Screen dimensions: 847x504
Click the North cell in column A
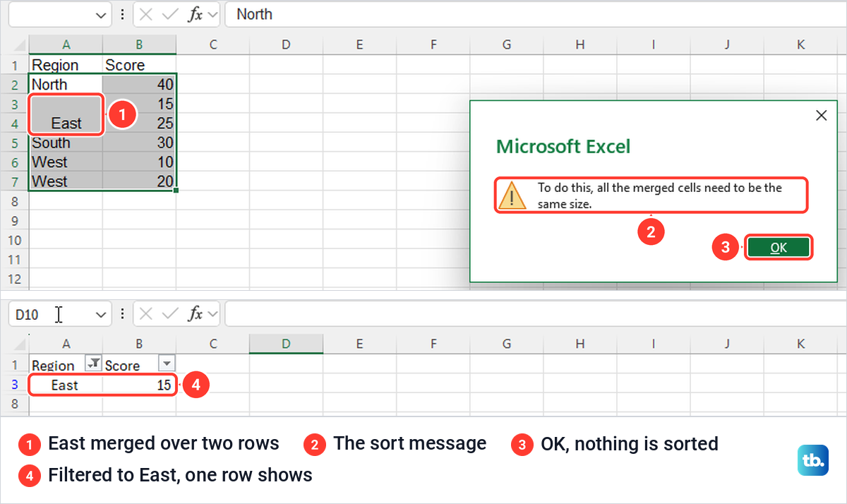[x=66, y=85]
